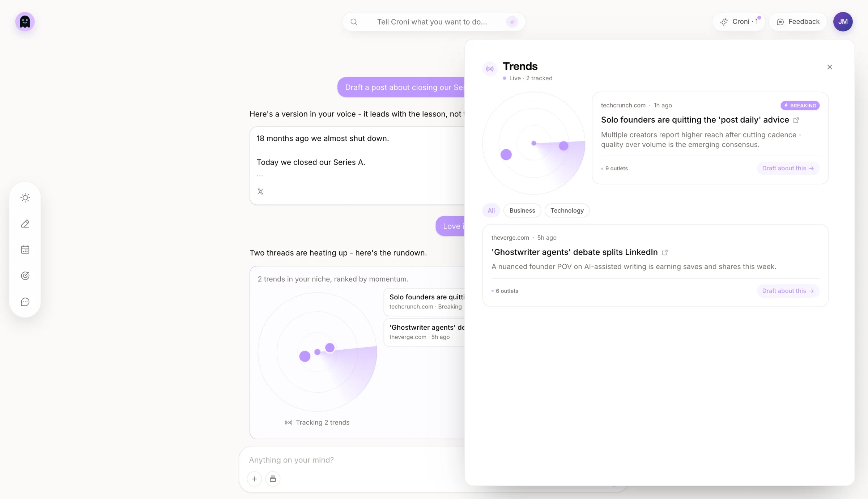Image resolution: width=868 pixels, height=499 pixels.
Task: Open the calendar icon in the sidebar
Action: pos(25,250)
